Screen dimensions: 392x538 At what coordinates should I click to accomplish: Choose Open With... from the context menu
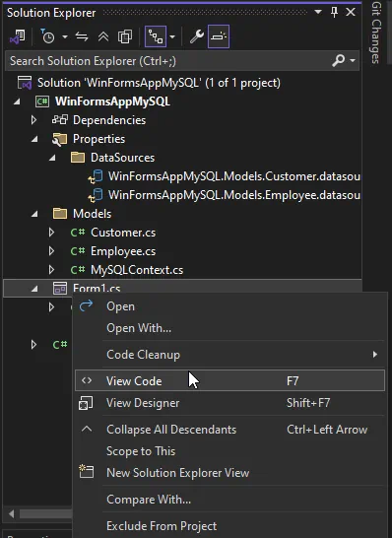[229, 328]
